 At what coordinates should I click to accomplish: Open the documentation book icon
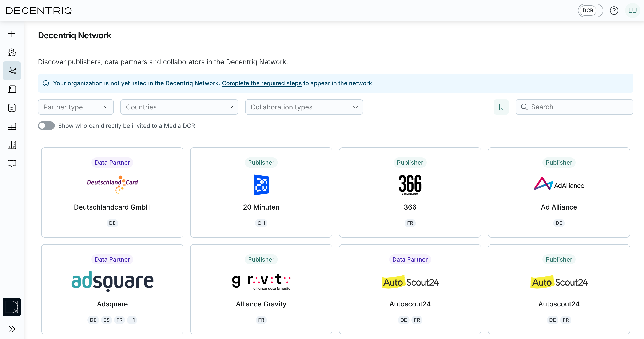12,163
